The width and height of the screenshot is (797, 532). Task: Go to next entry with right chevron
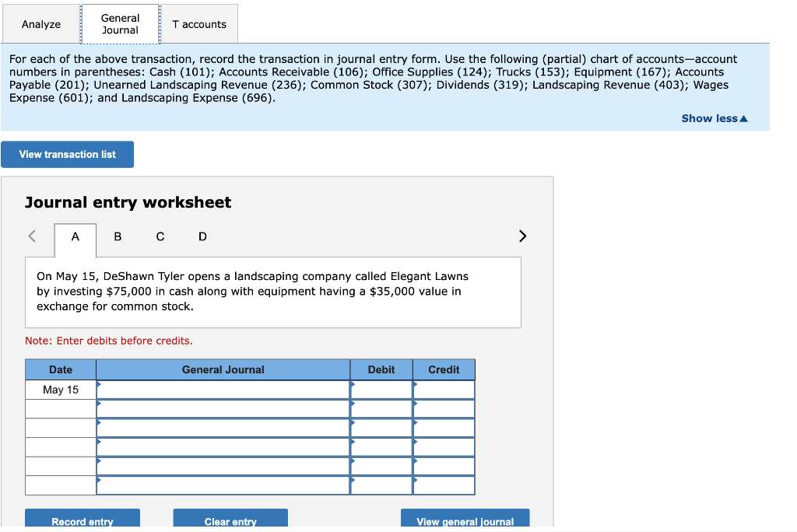522,236
